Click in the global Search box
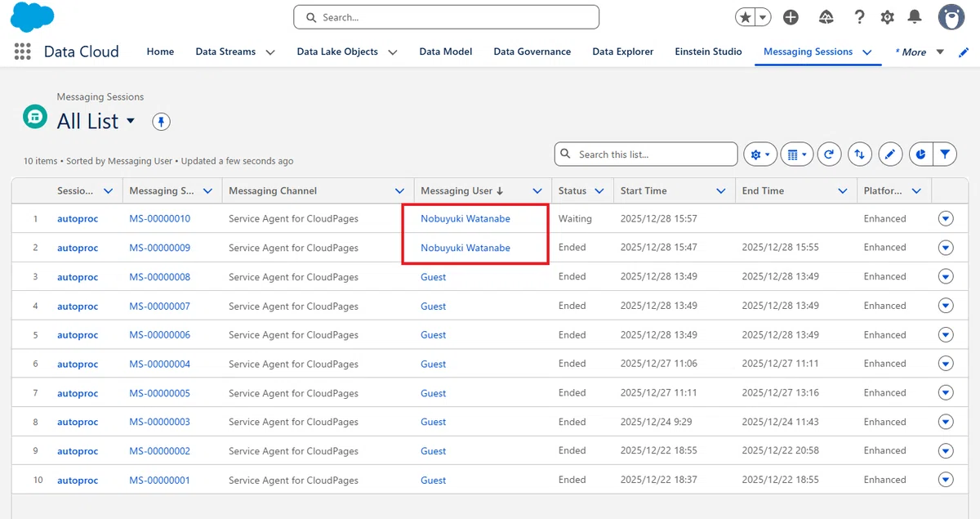Screen dimensions: 980x519 446,17
